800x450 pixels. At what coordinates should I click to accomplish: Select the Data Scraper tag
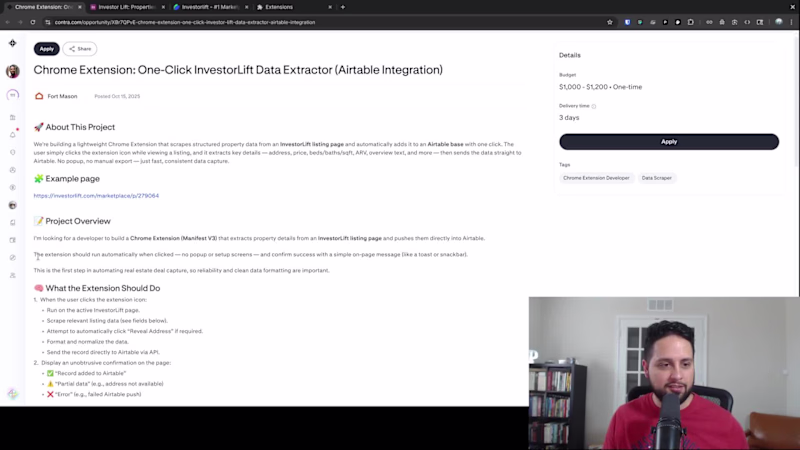657,178
